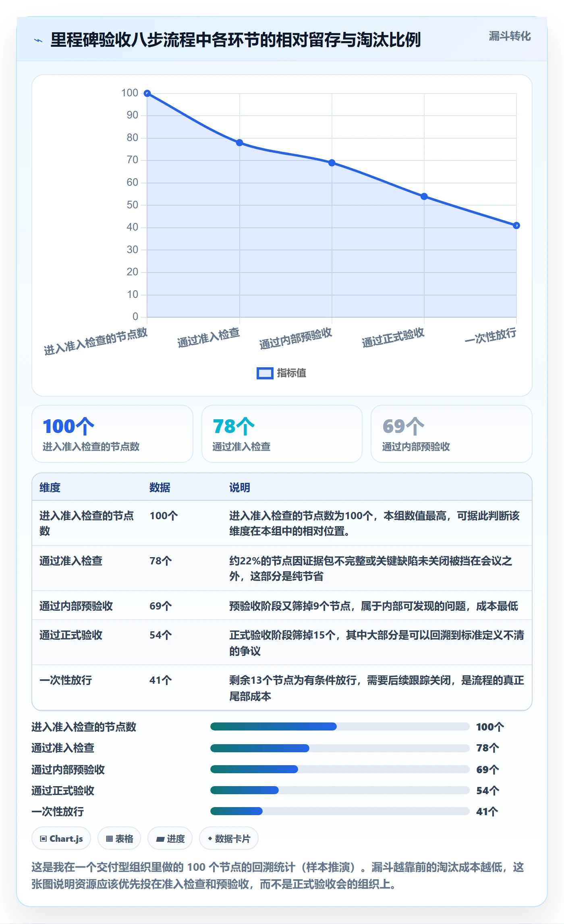Viewport: 564px width, 924px height.
Task: Click the 78个 data card
Action: pos(282,434)
